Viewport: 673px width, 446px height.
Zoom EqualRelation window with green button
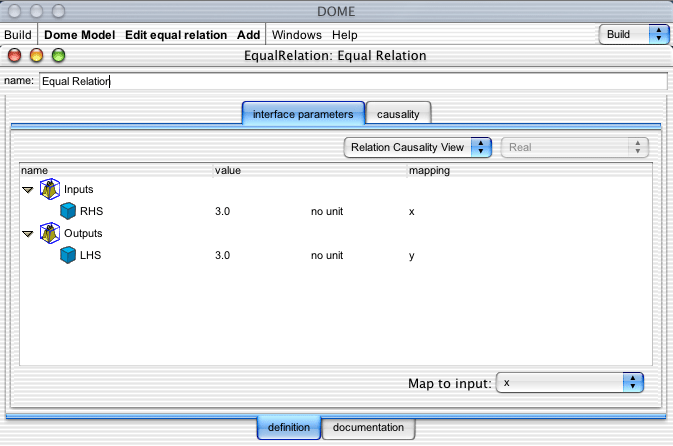click(58, 55)
